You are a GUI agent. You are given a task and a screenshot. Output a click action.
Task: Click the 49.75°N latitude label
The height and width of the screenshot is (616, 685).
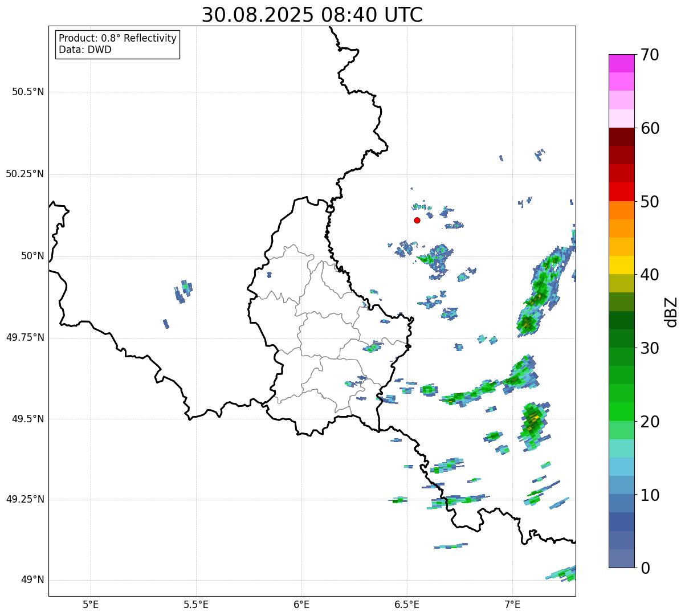click(25, 337)
